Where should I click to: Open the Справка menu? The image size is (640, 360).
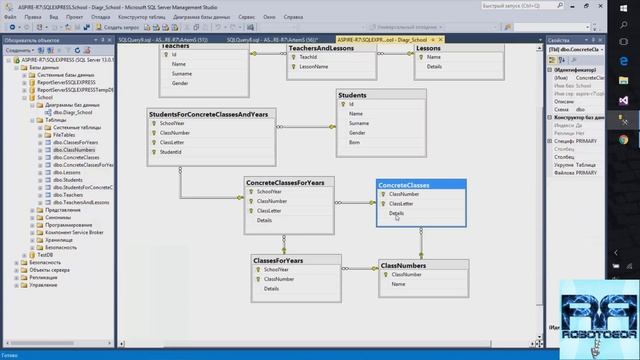[293, 17]
